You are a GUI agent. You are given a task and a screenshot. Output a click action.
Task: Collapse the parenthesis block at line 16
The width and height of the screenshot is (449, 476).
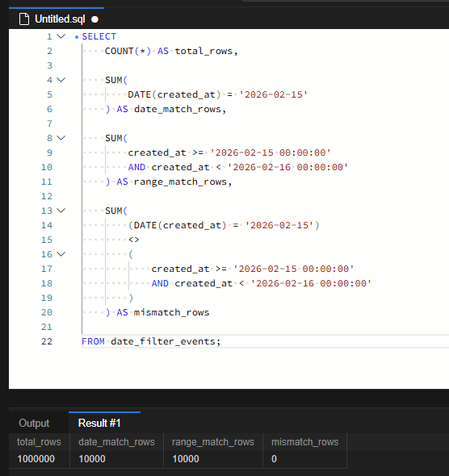point(61,254)
